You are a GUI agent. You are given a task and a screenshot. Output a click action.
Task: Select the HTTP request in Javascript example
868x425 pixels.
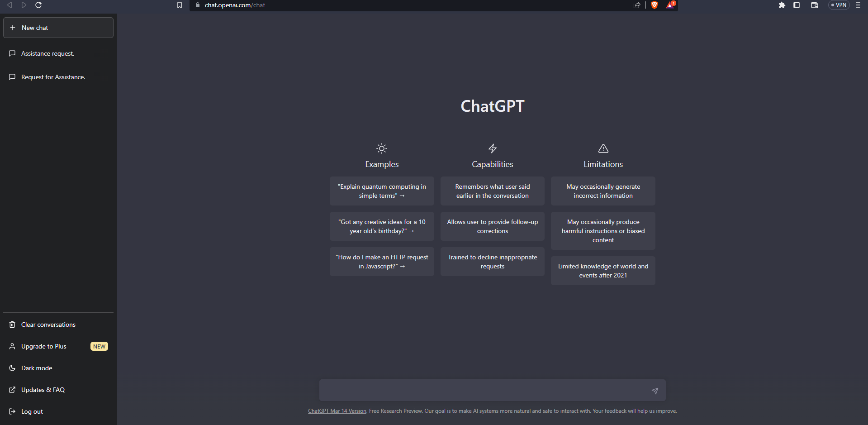click(382, 262)
